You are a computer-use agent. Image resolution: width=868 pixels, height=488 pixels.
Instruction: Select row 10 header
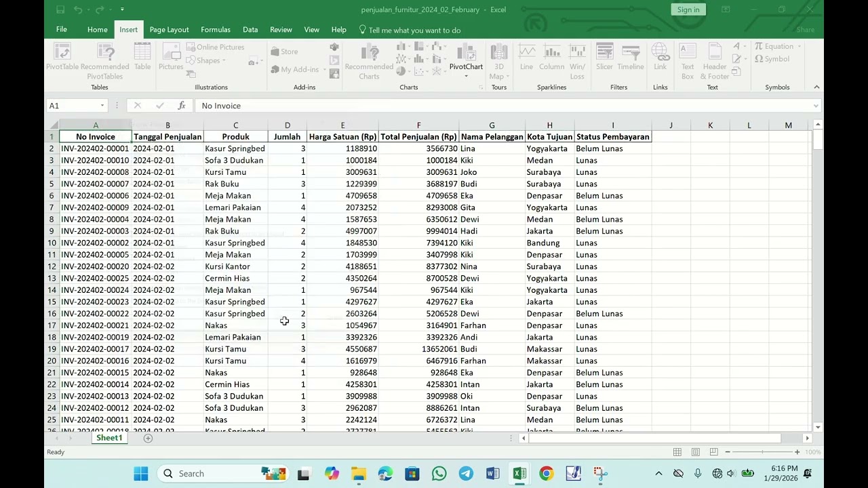click(x=52, y=243)
